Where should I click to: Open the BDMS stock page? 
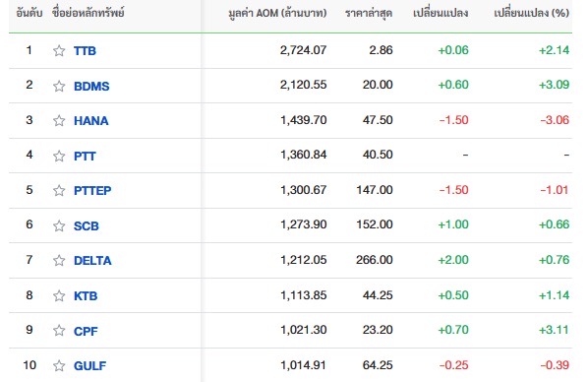pos(91,86)
